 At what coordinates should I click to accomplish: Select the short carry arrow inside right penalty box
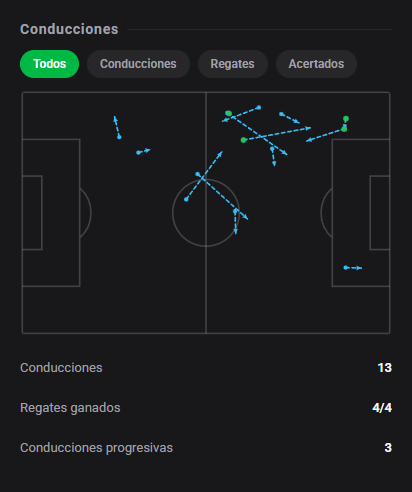tap(353, 268)
